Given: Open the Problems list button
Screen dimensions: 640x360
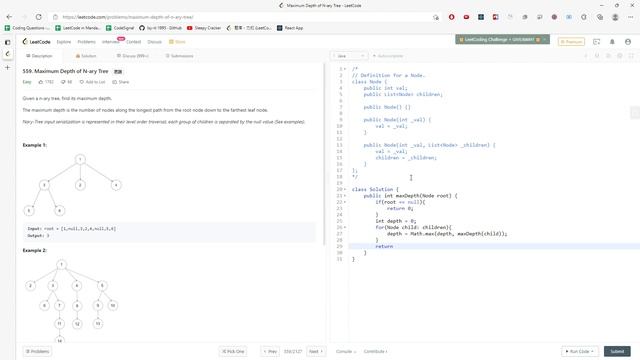Looking at the screenshot, I should pos(37,351).
